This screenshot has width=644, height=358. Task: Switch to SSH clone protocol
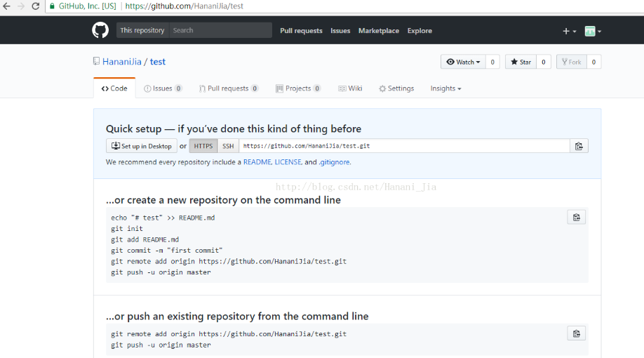coord(228,146)
